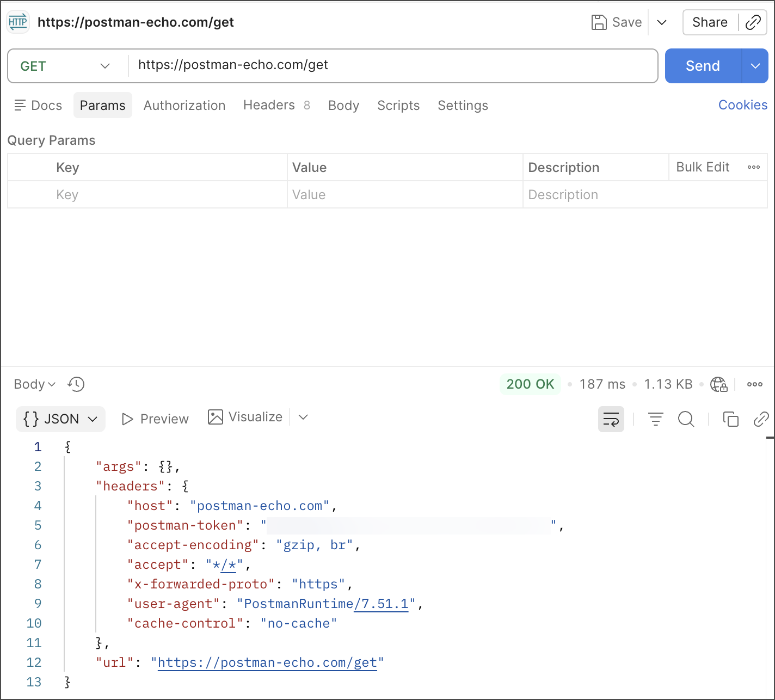Click the Visualize image icon
775x700 pixels.
(216, 417)
